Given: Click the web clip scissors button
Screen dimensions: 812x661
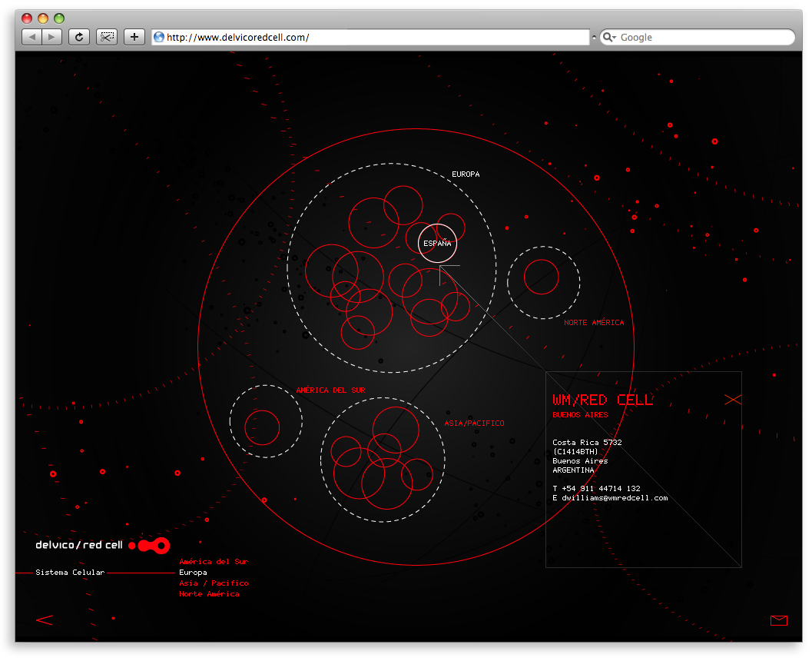Looking at the screenshot, I should point(106,37).
